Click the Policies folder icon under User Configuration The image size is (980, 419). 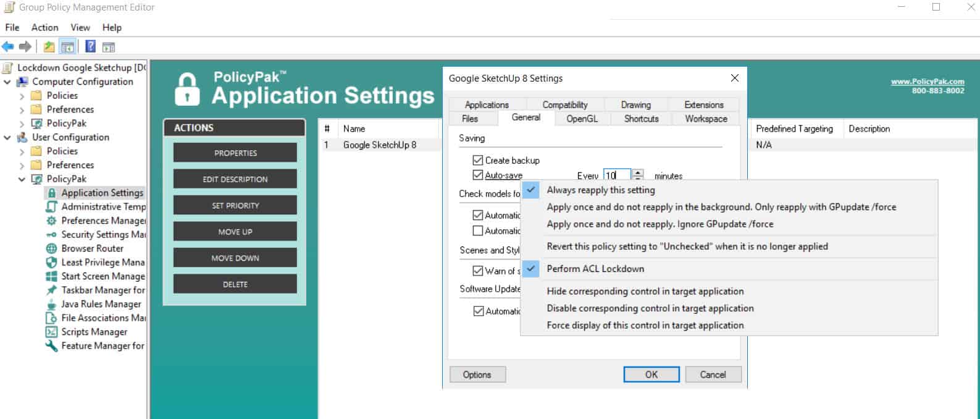[37, 151]
